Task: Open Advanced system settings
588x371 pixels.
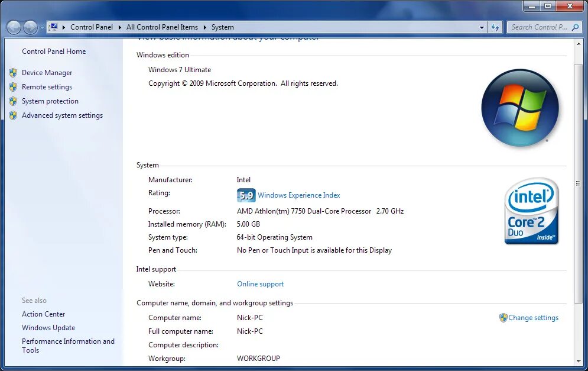Action: coord(62,115)
